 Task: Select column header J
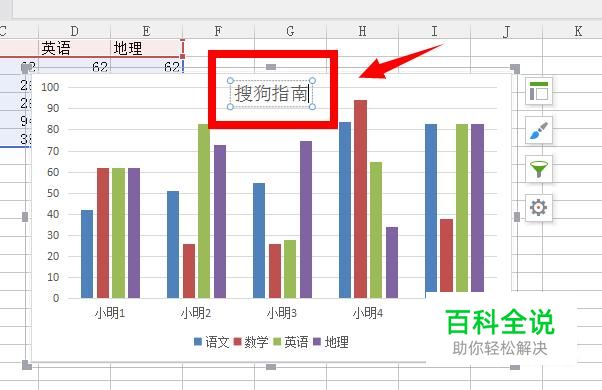pos(506,31)
